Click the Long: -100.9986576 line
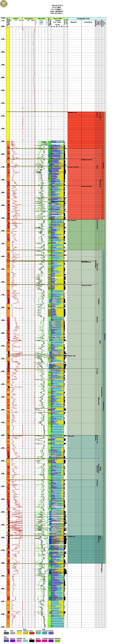125x644 pixels. click(x=58, y=11)
